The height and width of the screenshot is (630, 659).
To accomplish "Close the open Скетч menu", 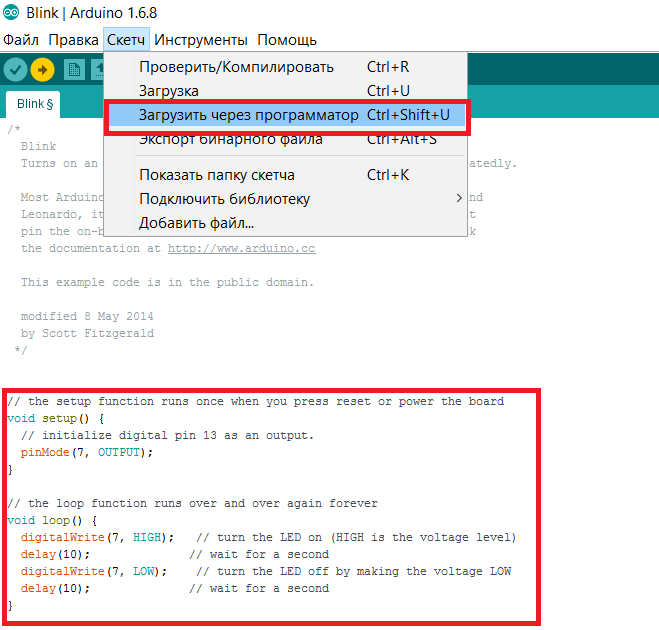I will tap(126, 40).
